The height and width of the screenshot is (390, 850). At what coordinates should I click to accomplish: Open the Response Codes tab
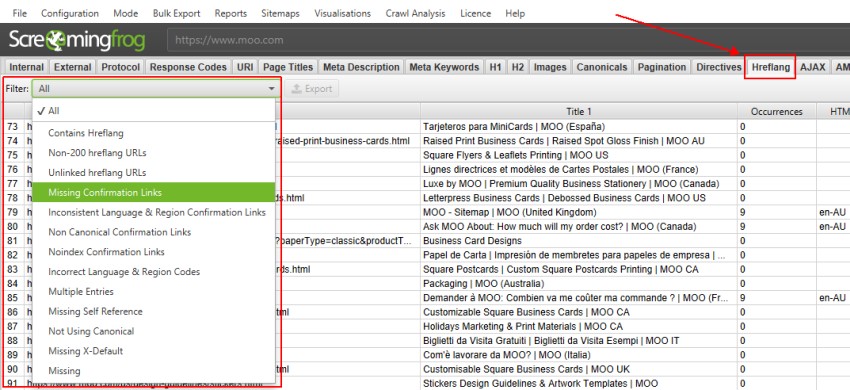(x=188, y=67)
